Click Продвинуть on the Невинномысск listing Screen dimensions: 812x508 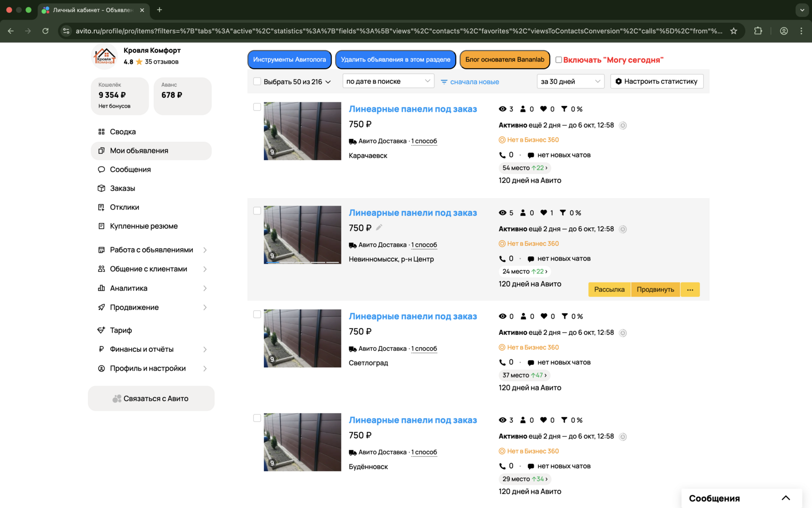[x=655, y=289]
